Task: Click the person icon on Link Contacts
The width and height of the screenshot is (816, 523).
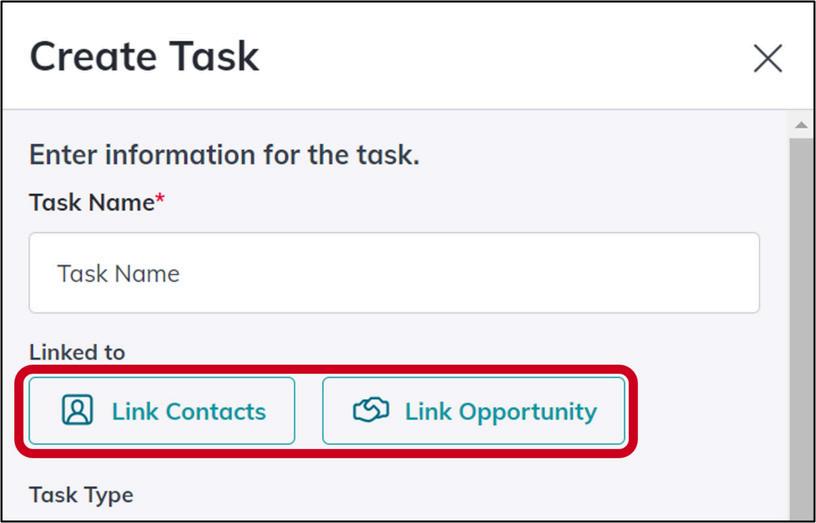Action: [78, 410]
